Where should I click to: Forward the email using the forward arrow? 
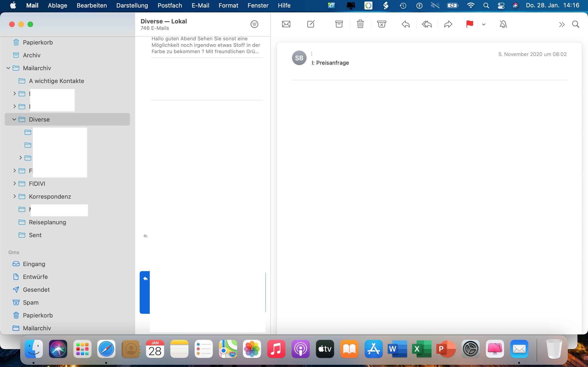(448, 24)
